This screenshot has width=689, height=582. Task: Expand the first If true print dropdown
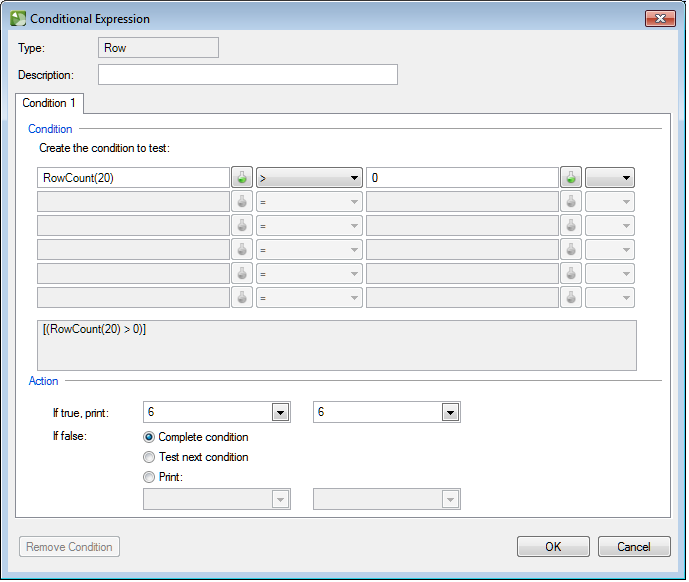point(280,413)
